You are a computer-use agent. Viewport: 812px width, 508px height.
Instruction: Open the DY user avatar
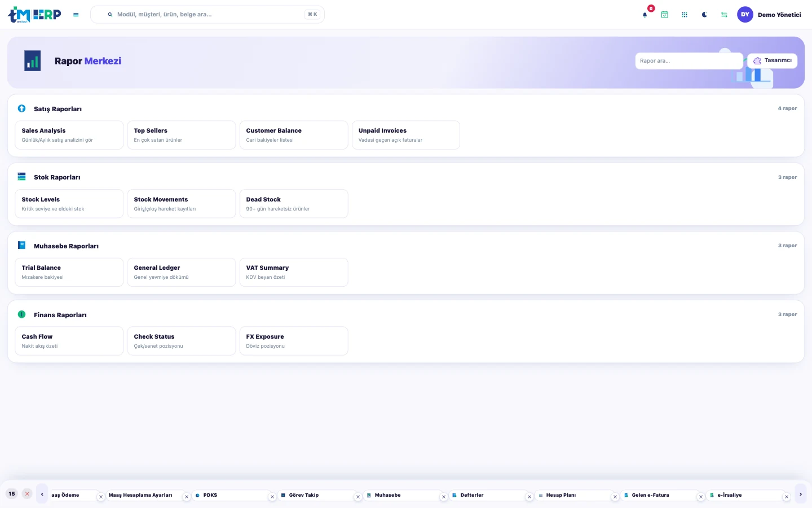coord(745,15)
